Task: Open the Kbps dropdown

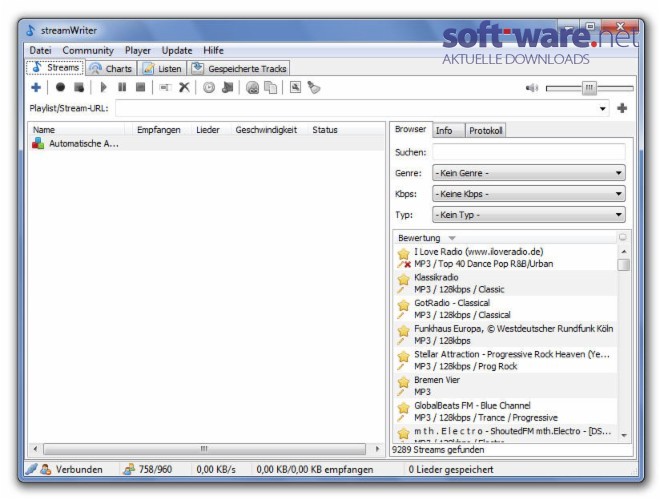Action: 529,194
